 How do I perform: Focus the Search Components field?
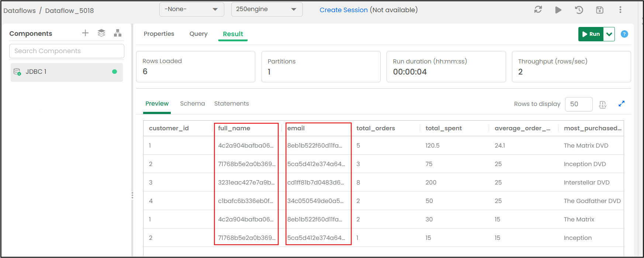click(x=67, y=51)
